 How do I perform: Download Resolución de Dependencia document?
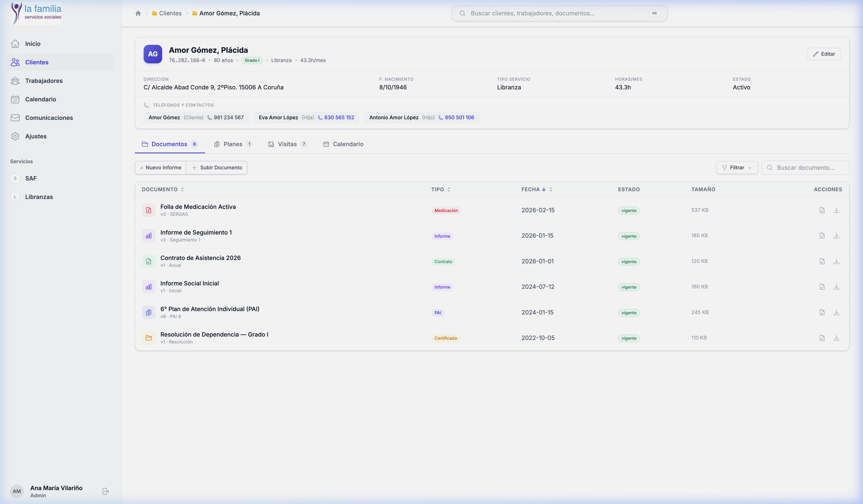tap(836, 338)
